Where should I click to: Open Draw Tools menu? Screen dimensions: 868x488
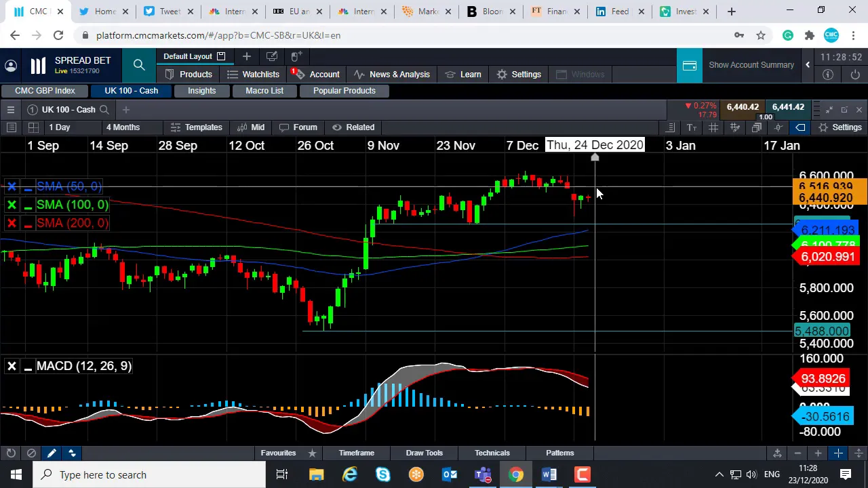pyautogui.click(x=424, y=453)
